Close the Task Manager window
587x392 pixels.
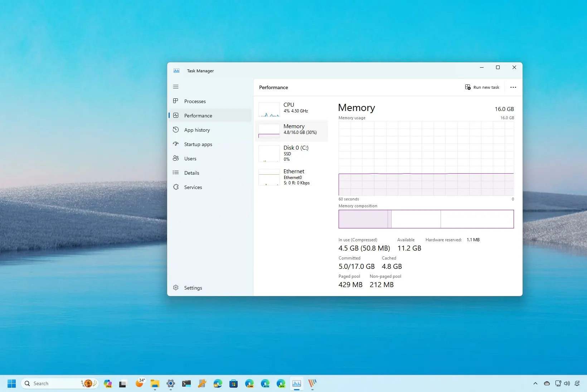(x=514, y=67)
